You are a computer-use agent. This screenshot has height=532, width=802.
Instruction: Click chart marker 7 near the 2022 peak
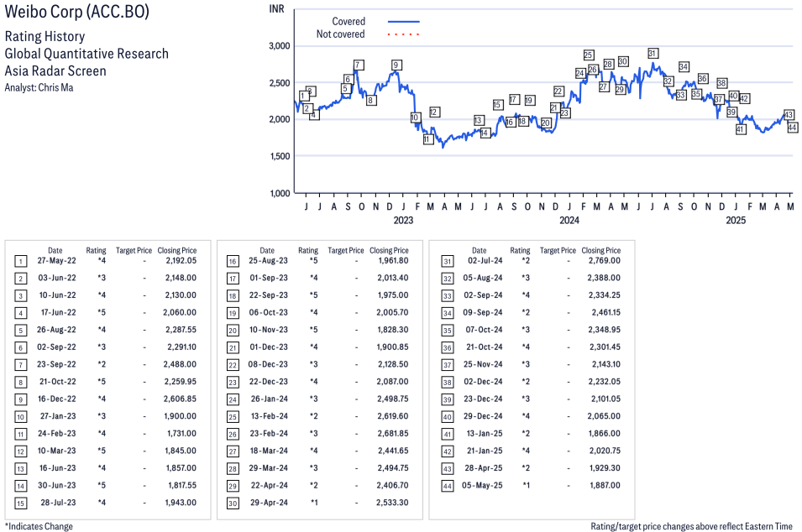359,65
